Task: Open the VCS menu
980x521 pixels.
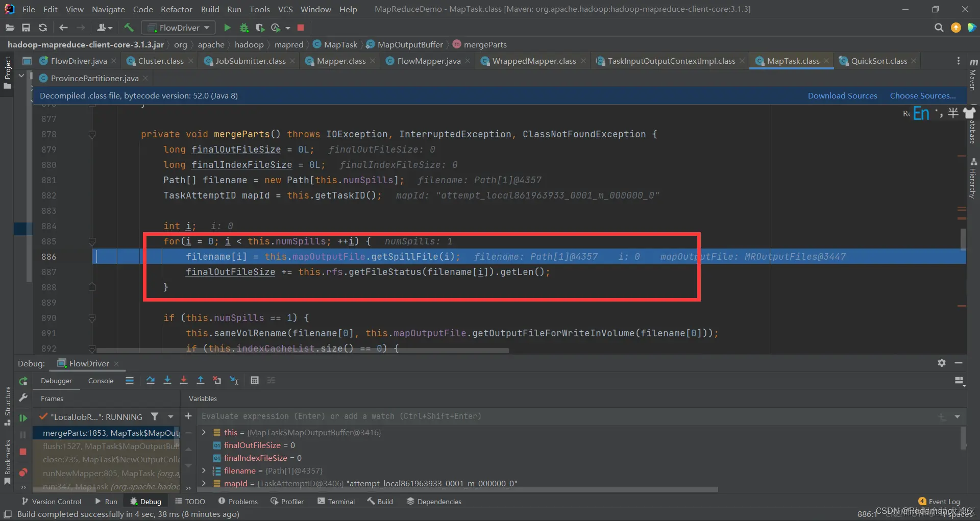Action: [285, 9]
